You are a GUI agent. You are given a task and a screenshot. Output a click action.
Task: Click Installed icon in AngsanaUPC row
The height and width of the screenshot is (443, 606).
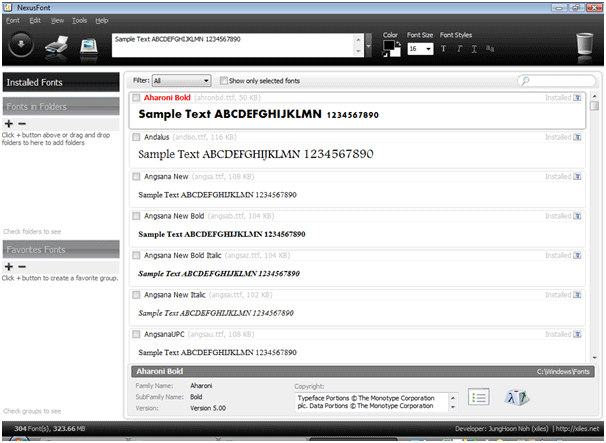coord(577,334)
